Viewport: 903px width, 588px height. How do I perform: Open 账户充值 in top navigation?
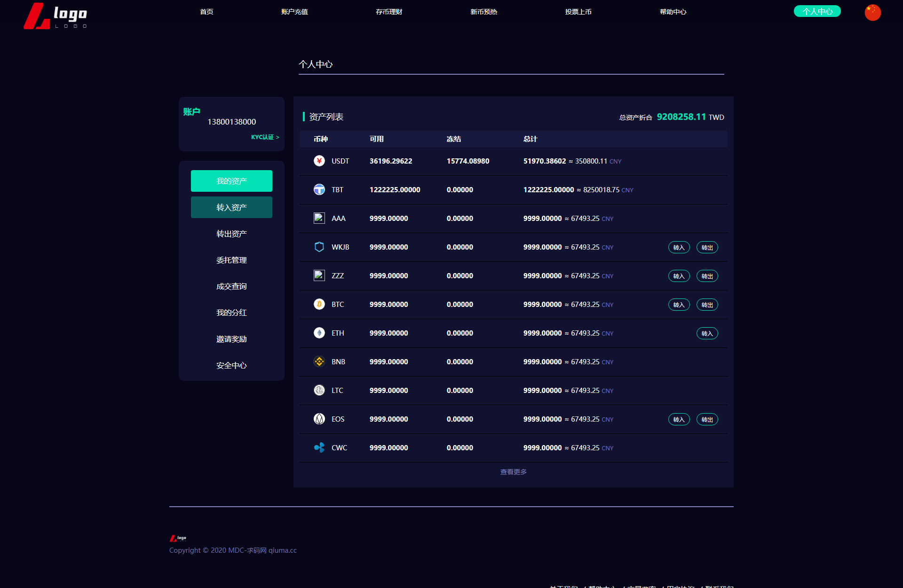coord(294,12)
